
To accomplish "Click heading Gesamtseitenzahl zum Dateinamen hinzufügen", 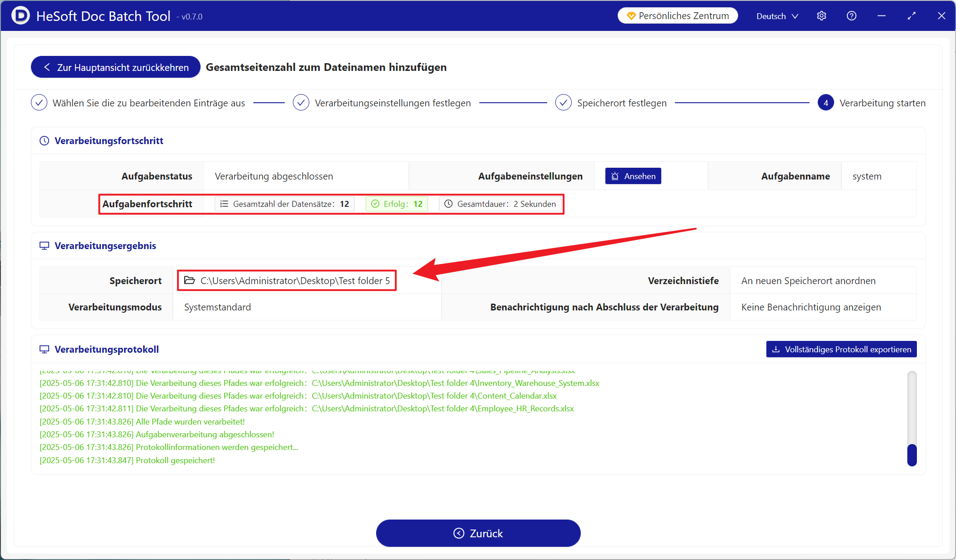I will [x=326, y=67].
